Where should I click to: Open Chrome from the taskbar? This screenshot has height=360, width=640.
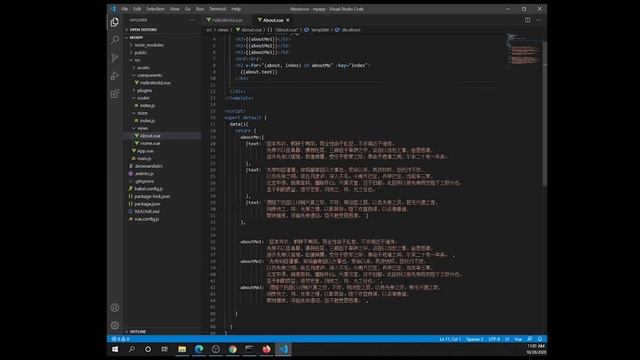(233, 349)
